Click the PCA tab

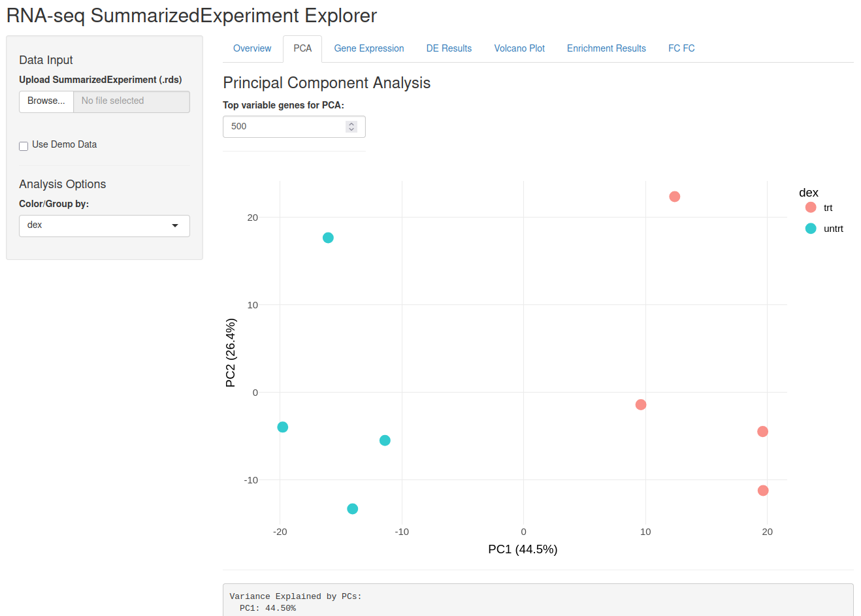coord(302,48)
